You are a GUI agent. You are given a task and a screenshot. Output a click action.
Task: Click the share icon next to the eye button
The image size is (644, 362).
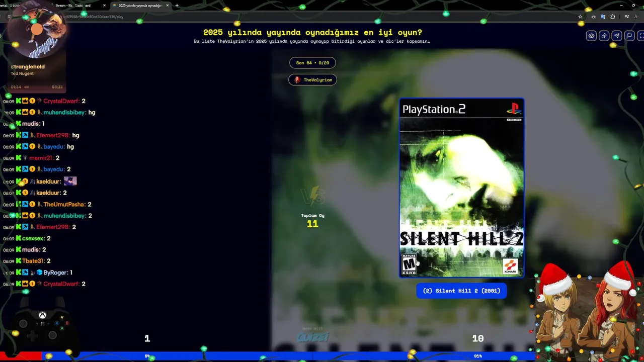point(604,36)
